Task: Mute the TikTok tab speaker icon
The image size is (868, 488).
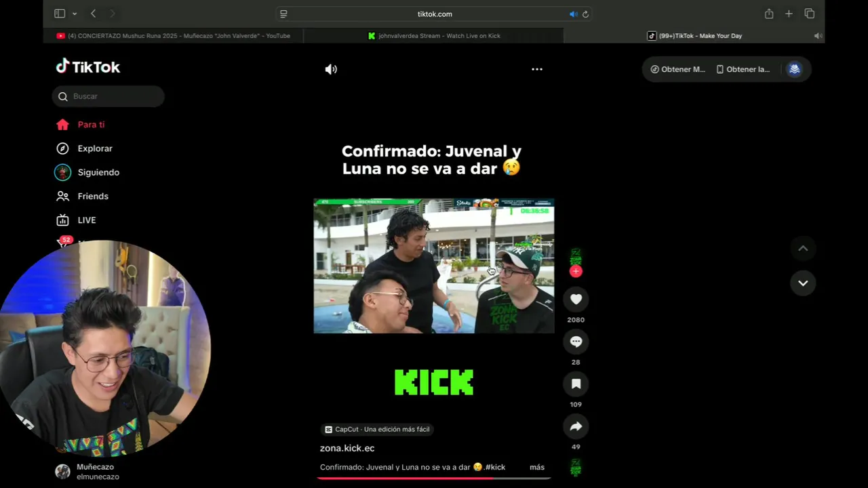Action: [x=818, y=36]
